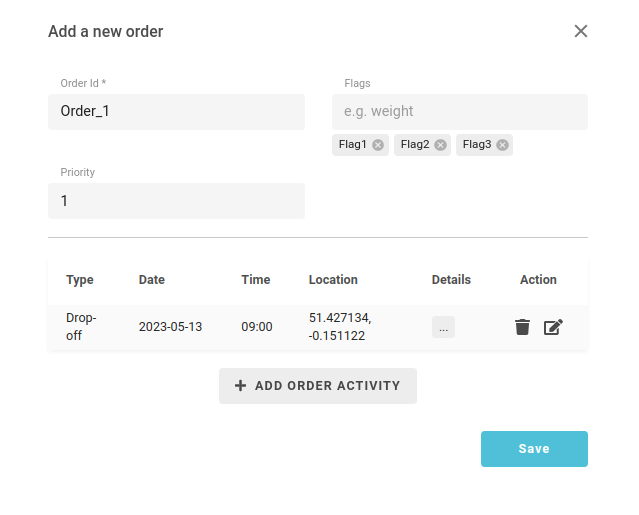Remove the Flag3 chip
Screen dimensions: 639x515
(x=502, y=145)
